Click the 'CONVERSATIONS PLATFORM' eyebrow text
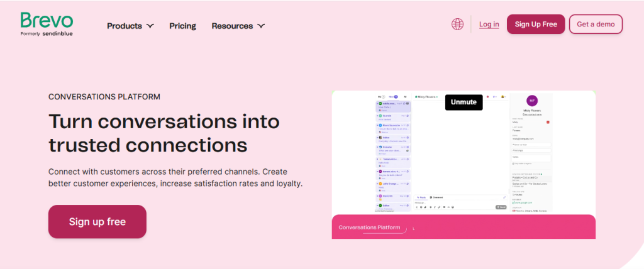 (104, 97)
